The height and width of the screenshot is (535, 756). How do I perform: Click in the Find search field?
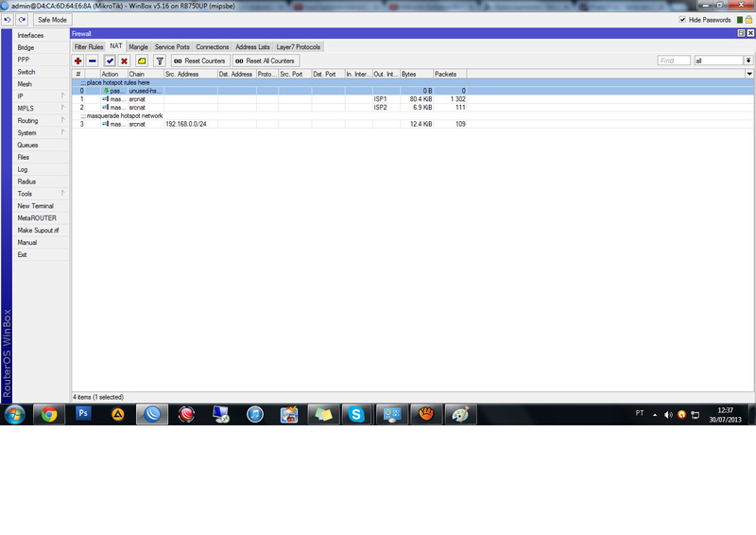[x=674, y=60]
